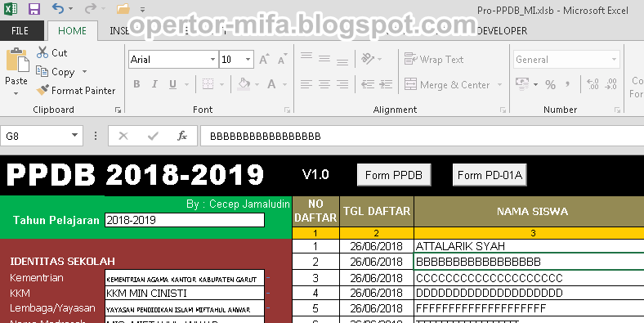Expand the Fill Color arrow

[257, 85]
